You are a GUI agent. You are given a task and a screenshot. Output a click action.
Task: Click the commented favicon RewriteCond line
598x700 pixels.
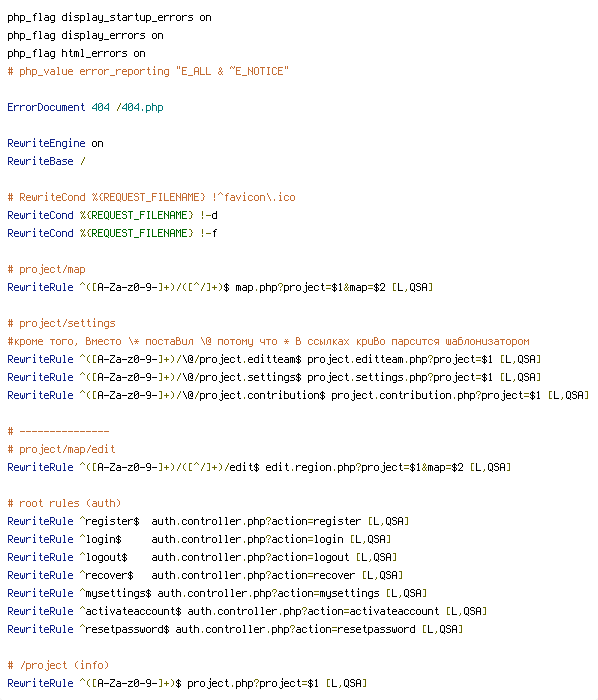151,198
